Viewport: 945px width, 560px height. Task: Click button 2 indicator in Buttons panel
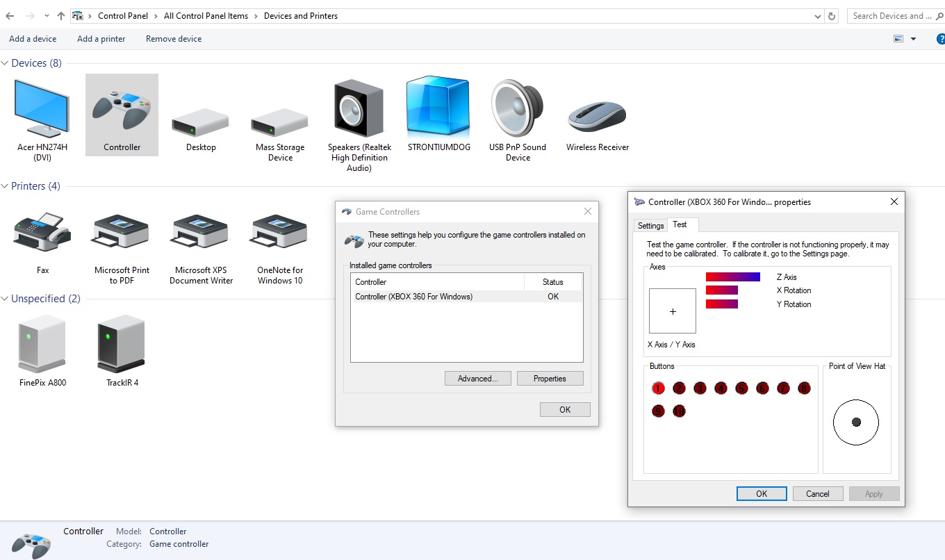pos(680,388)
